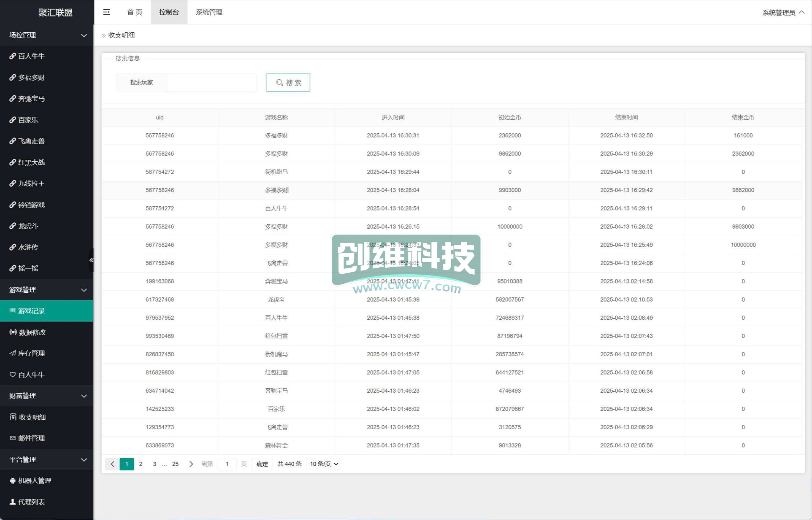Click the 结束金币 column header
Screen dimensions: 812x520
point(743,117)
